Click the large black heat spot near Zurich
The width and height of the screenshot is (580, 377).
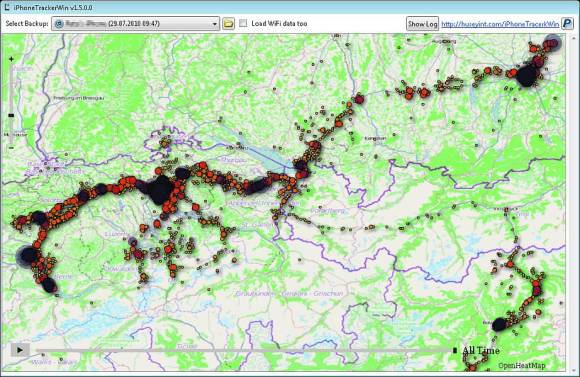point(160,189)
